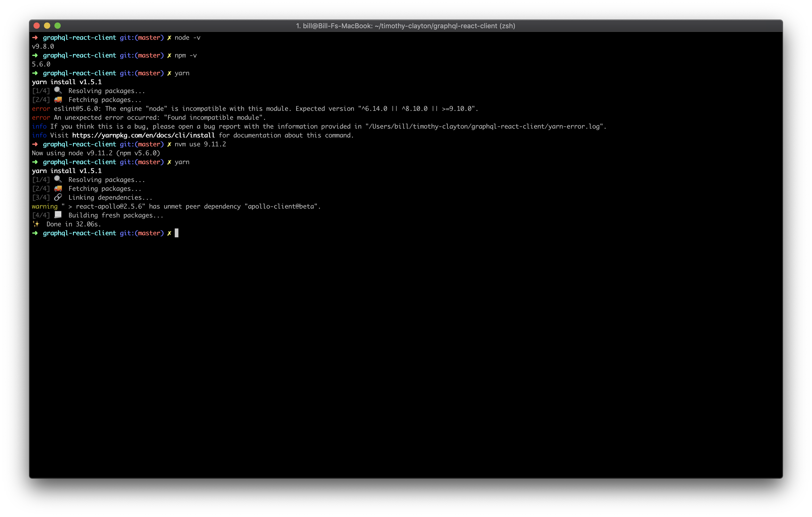Click the Now using node v9.11.2 line
Viewport: 812px width, 517px height.
[96, 153]
